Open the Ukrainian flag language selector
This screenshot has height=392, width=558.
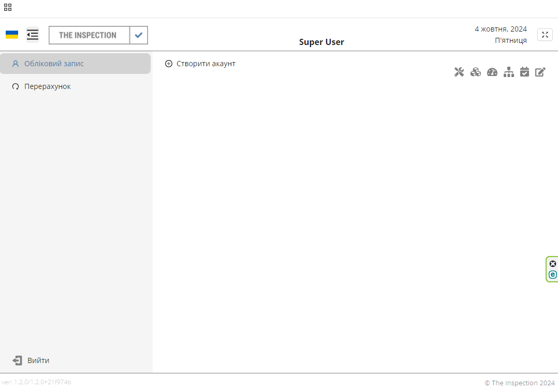(12, 35)
